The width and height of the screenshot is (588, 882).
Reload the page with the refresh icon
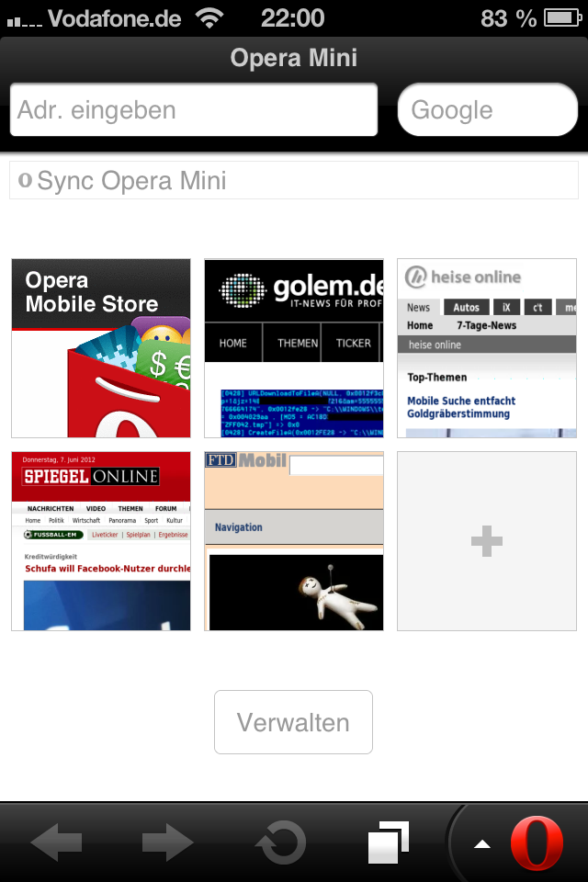(x=281, y=842)
